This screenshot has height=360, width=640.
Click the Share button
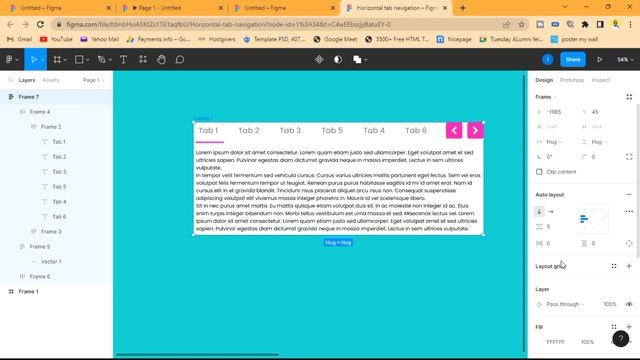pyautogui.click(x=573, y=60)
